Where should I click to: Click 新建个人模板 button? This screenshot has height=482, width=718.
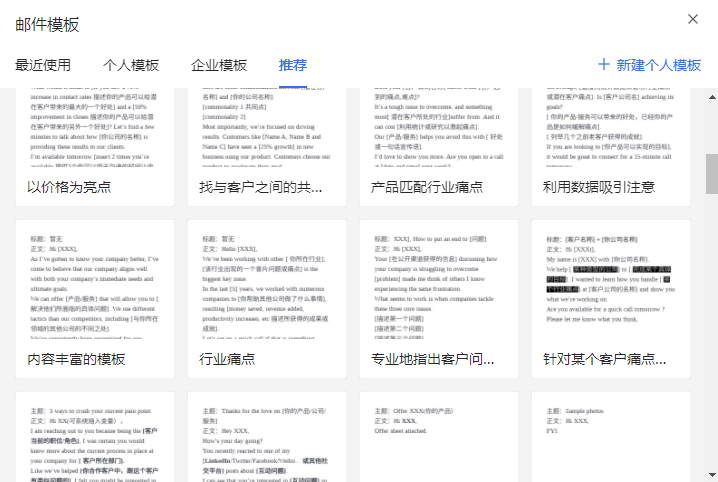coord(649,65)
